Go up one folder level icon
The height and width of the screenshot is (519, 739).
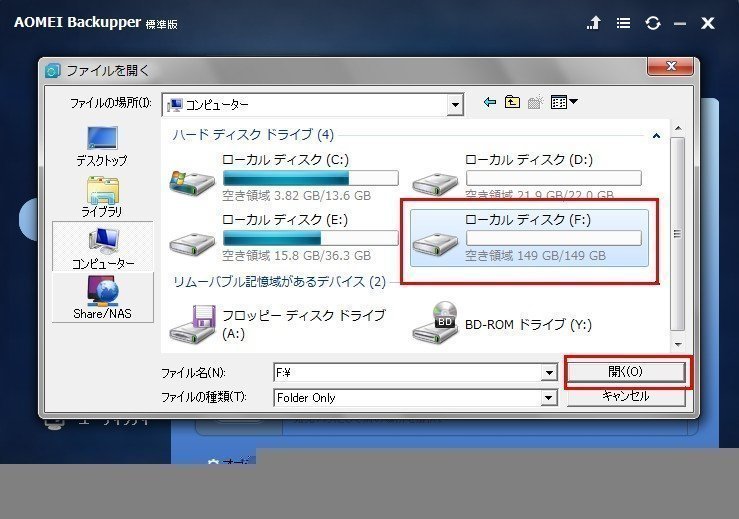tap(512, 102)
